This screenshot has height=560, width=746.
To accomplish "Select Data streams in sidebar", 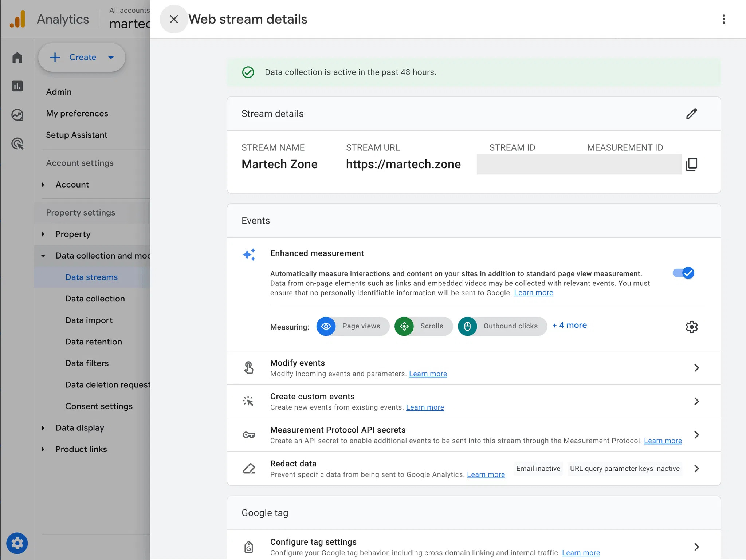I will 91,277.
